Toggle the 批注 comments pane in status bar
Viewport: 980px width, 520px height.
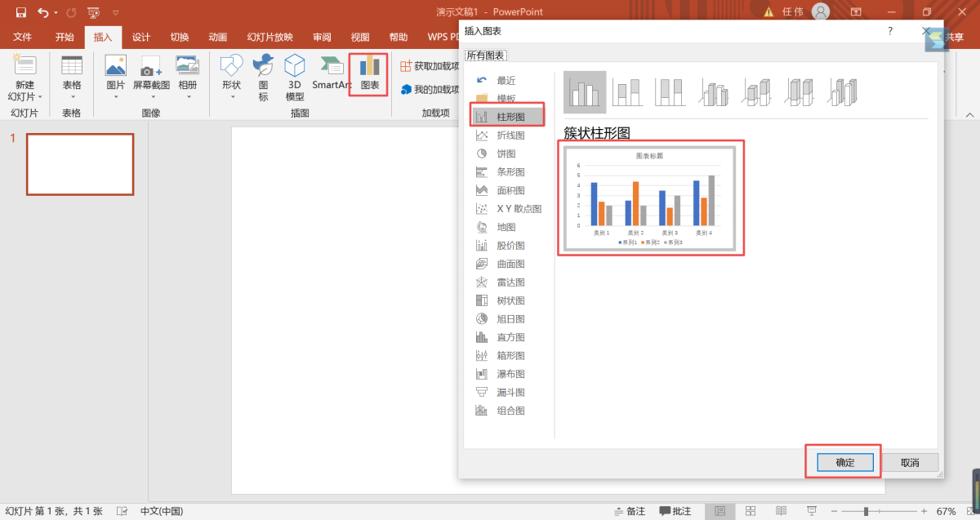[675, 511]
